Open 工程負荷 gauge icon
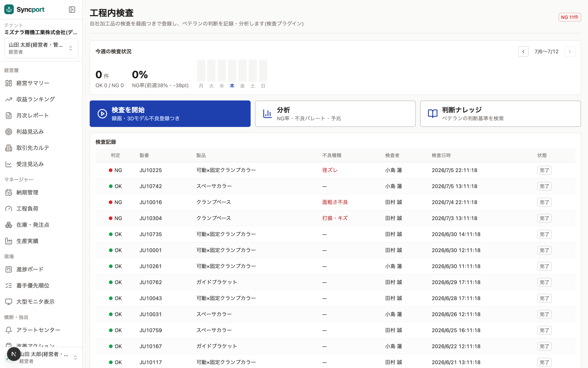The image size is (588, 368). (x=9, y=209)
